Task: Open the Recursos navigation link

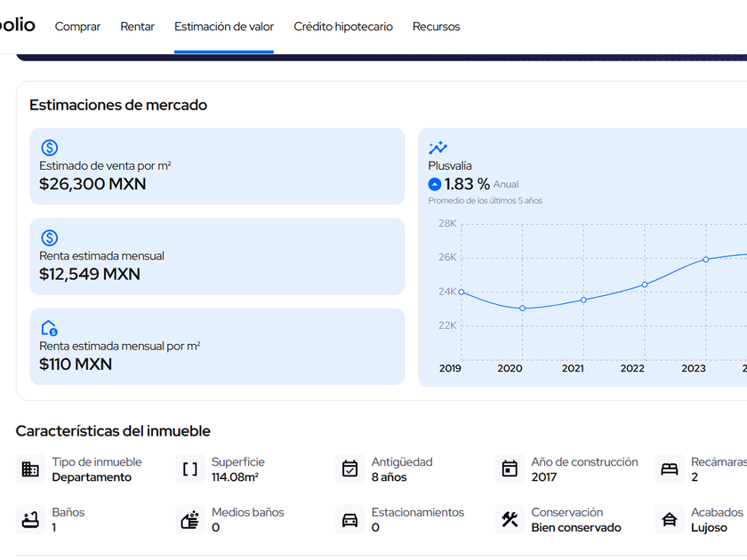Action: [437, 27]
